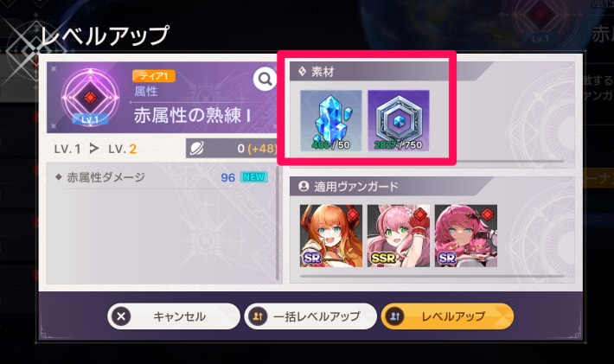Tap the arrows icon on yellow レベルアップ
Image resolution: width=614 pixels, height=364 pixels.
coord(394,316)
